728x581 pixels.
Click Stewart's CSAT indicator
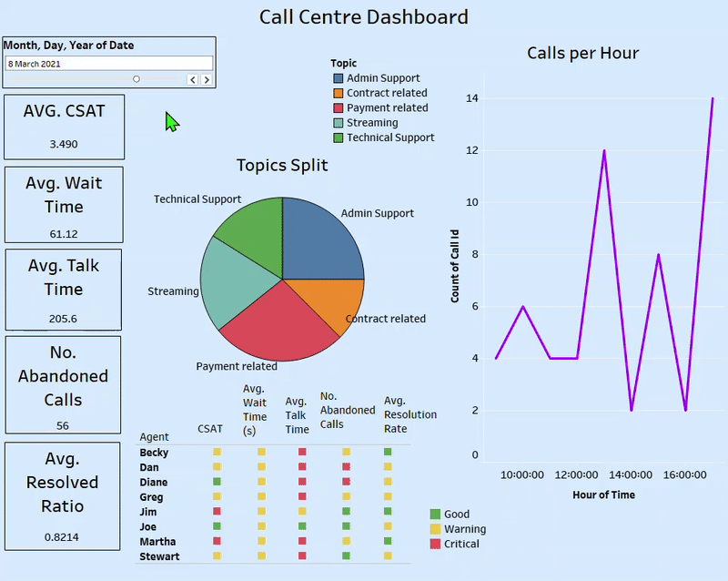(217, 556)
